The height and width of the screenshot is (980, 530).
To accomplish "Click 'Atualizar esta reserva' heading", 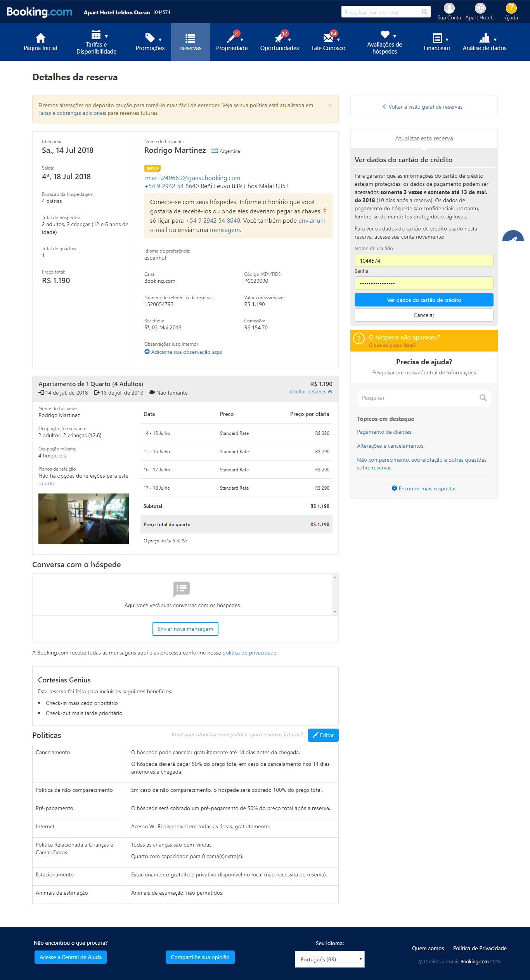I will [x=424, y=139].
